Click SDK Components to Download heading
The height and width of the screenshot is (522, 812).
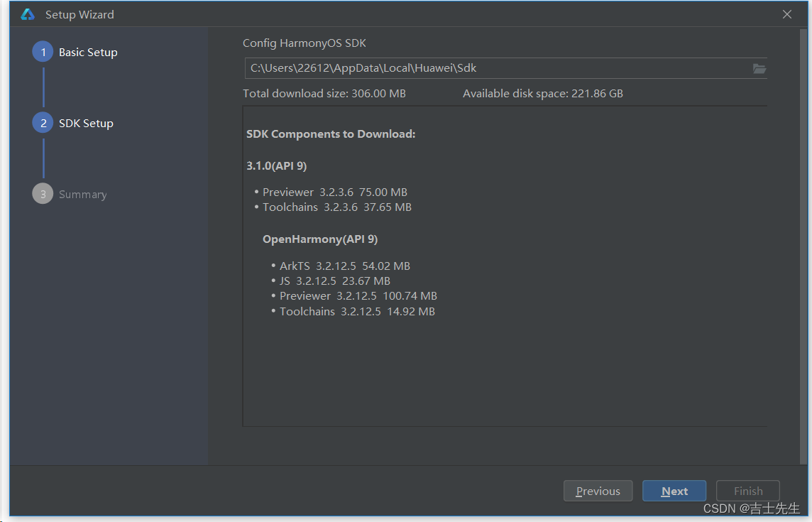(x=331, y=134)
